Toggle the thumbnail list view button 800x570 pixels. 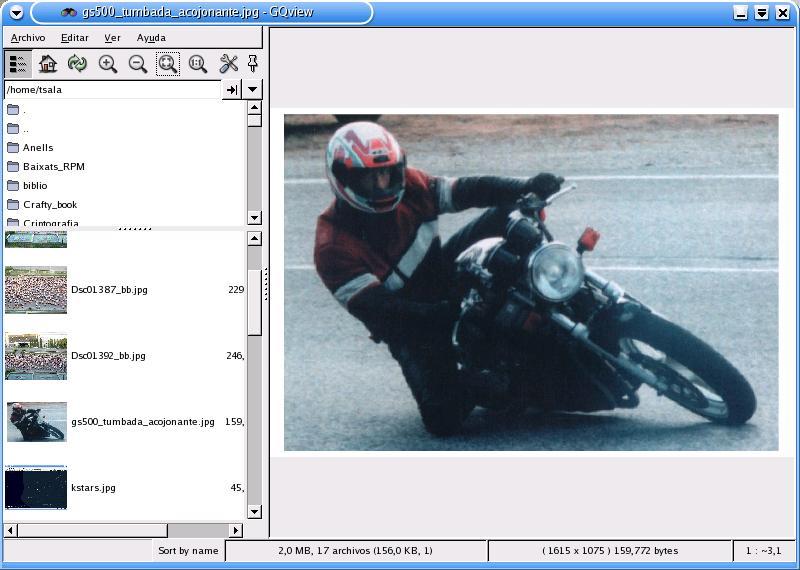tap(18, 64)
